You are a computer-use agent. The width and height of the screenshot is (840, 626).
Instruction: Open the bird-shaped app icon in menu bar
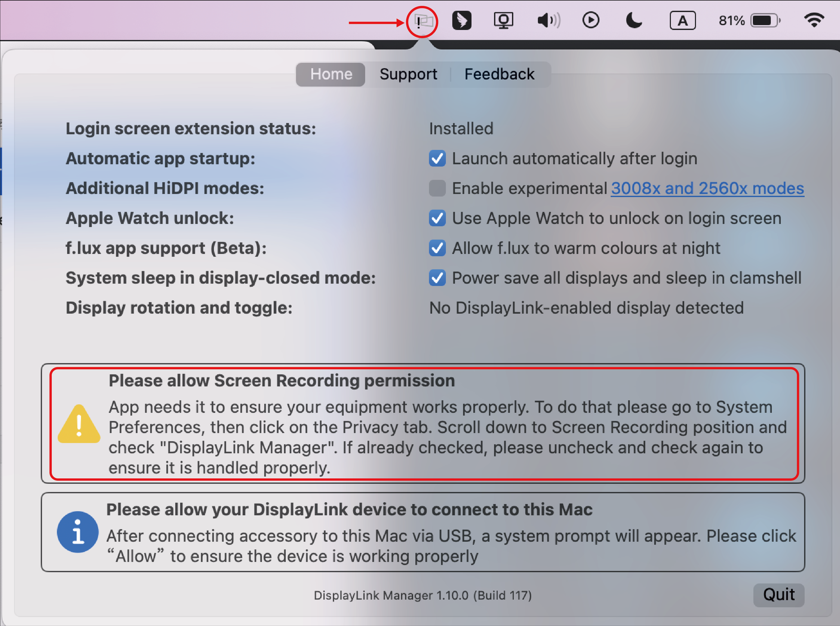[x=462, y=20]
